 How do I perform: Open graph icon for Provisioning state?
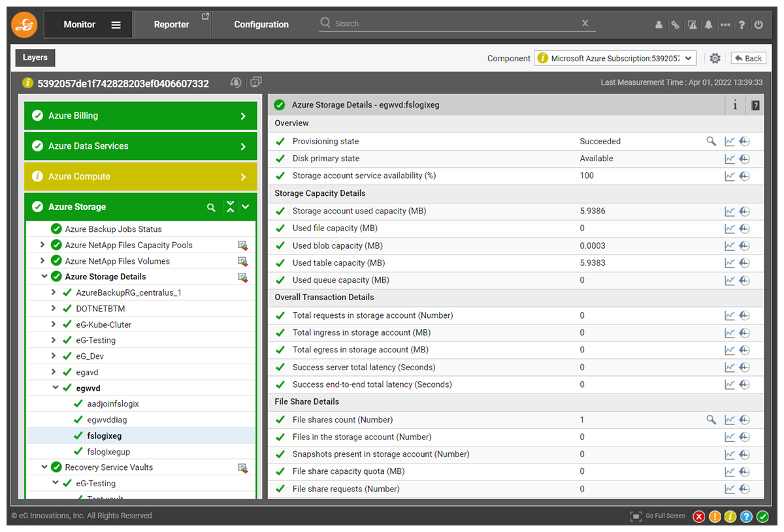730,141
